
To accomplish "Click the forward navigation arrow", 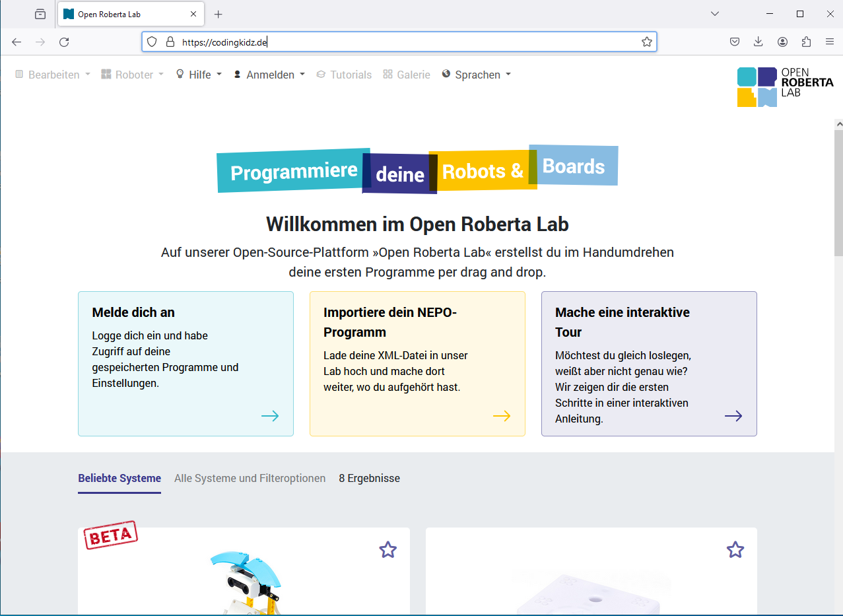I will [x=40, y=42].
